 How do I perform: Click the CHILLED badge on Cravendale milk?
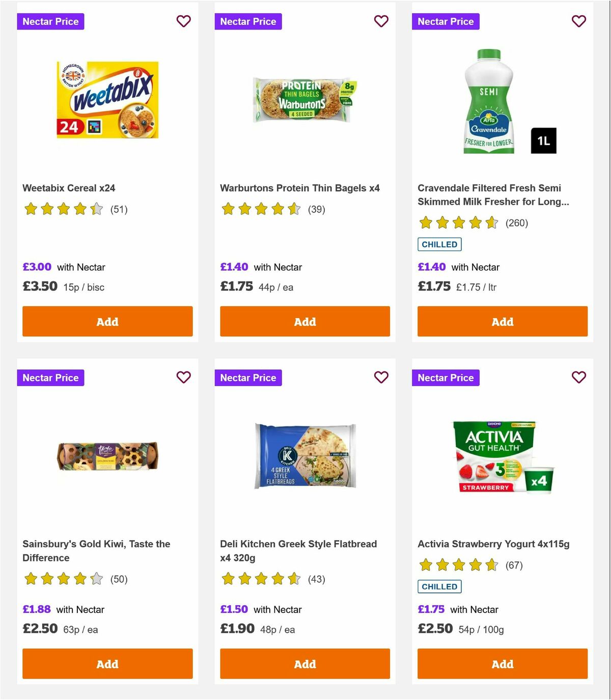tap(439, 244)
